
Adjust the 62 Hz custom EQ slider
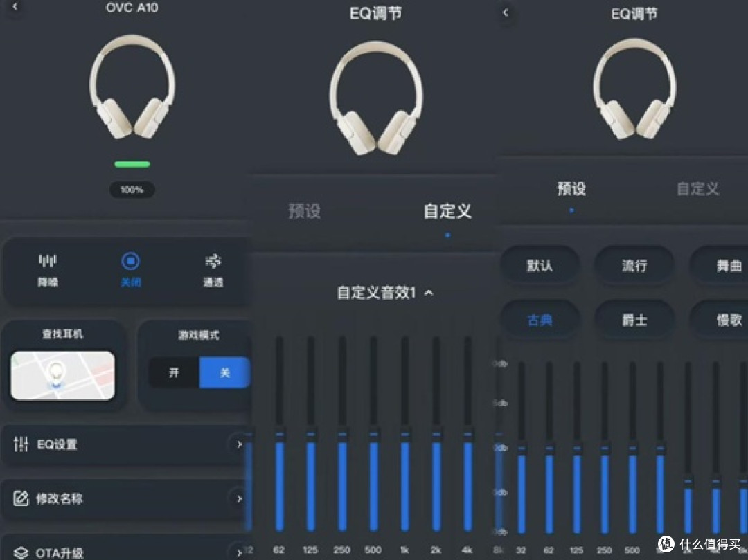(x=280, y=434)
